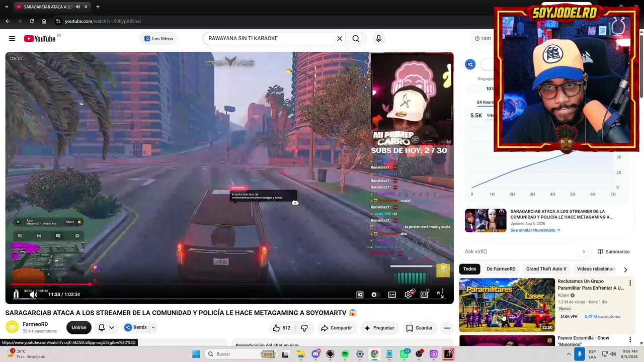
Task: Open the Paramilitares recommended video thumbnail
Action: coord(507,305)
